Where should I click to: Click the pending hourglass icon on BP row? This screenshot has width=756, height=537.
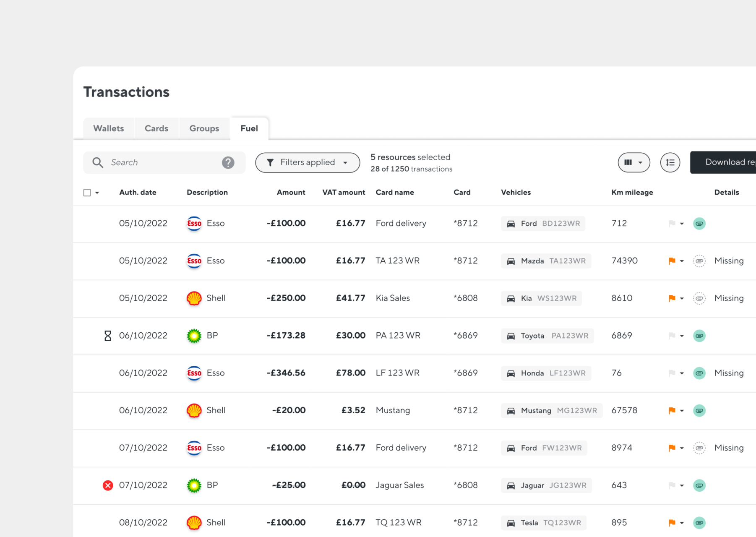108,336
